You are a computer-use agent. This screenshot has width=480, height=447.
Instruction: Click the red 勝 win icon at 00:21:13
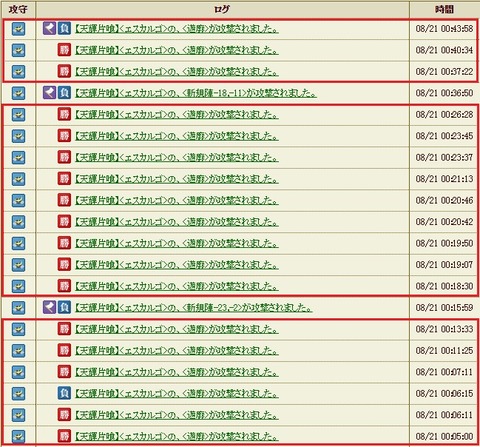point(64,179)
